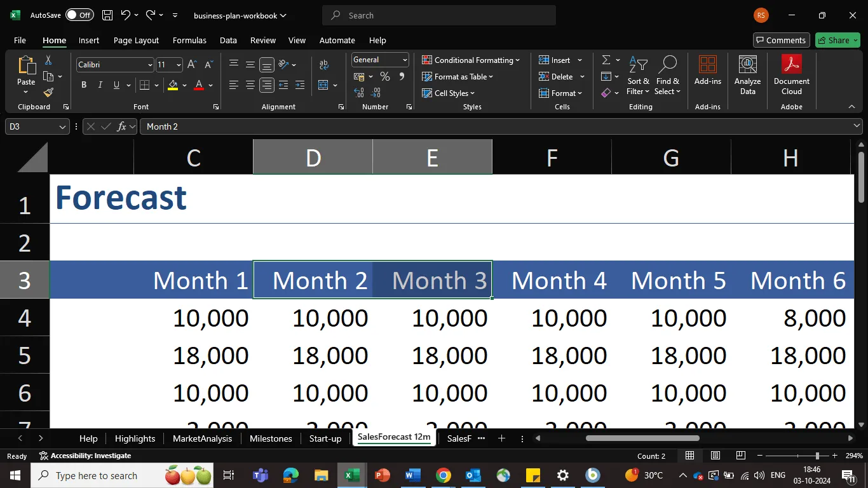Toggle Align Right horizontal alignment
The height and width of the screenshot is (488, 868).
(x=267, y=85)
